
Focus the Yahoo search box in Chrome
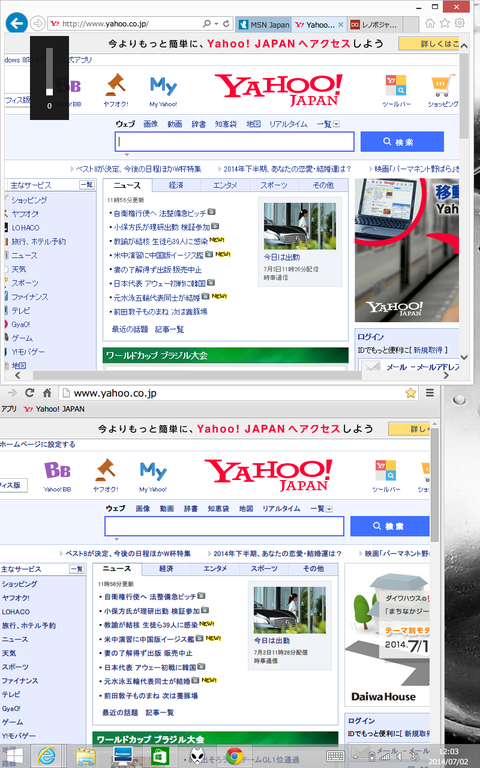(x=224, y=526)
